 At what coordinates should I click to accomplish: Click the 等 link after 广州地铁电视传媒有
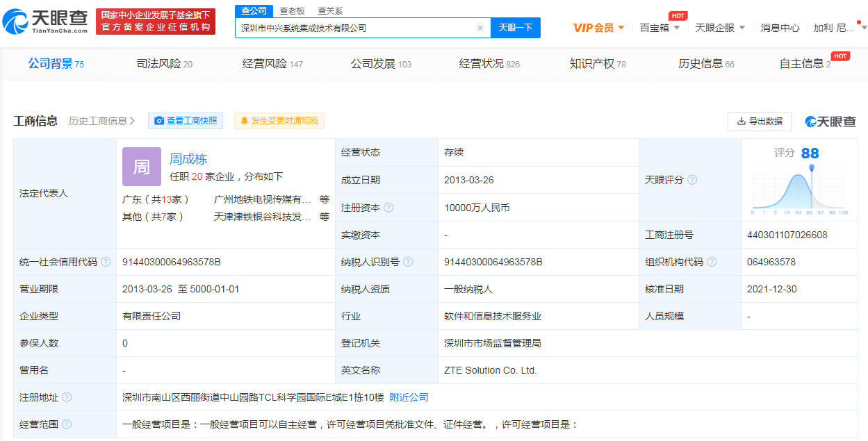[x=325, y=199]
